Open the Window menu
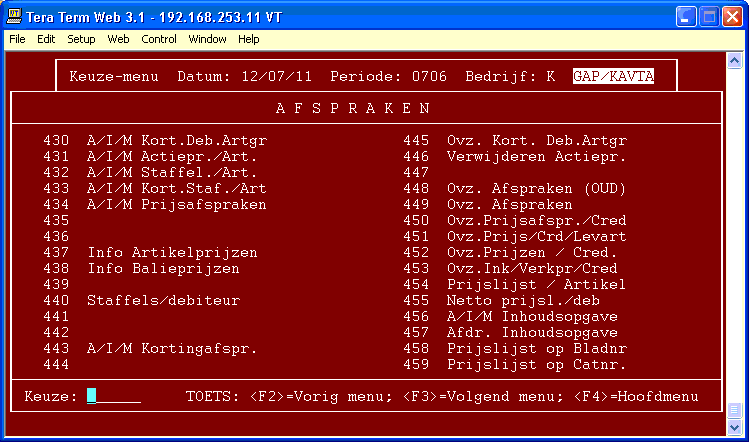Screen dimensions: 749x442 [207, 39]
